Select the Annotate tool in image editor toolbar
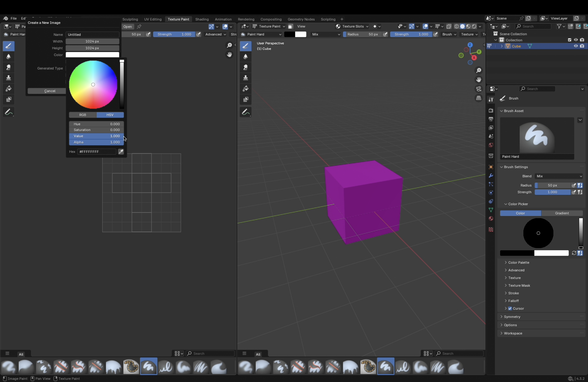This screenshot has height=382, width=588. (9, 112)
